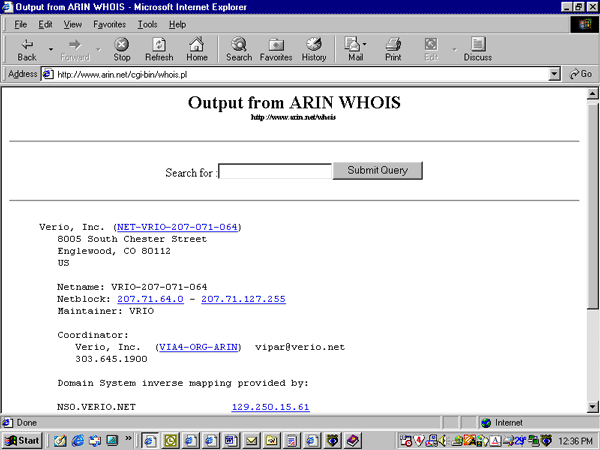
Task: Expand the Mail button dropdown
Action: 367,45
